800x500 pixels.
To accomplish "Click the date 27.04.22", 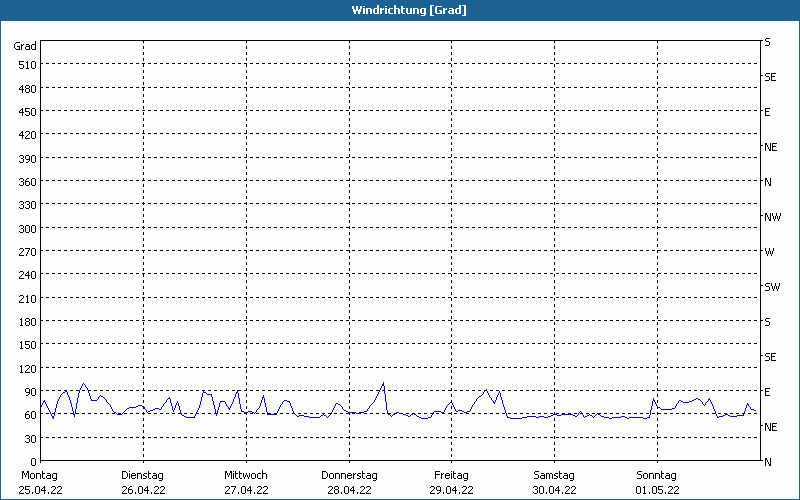I will point(246,490).
